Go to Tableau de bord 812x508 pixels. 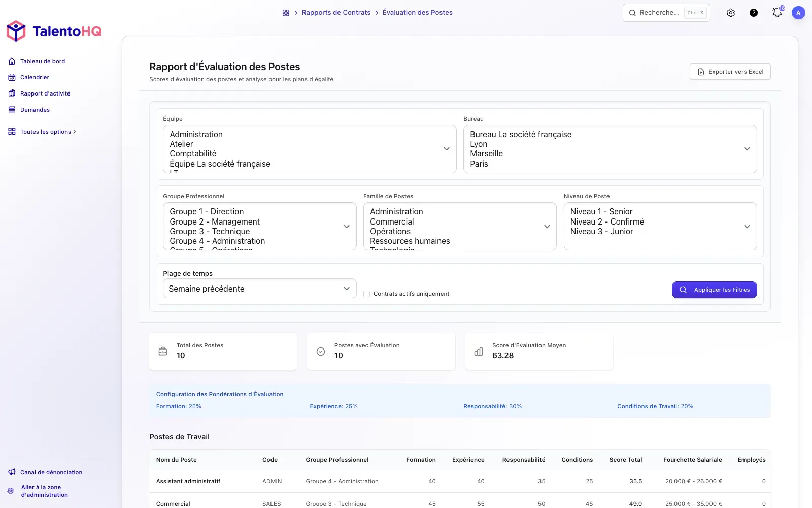43,61
